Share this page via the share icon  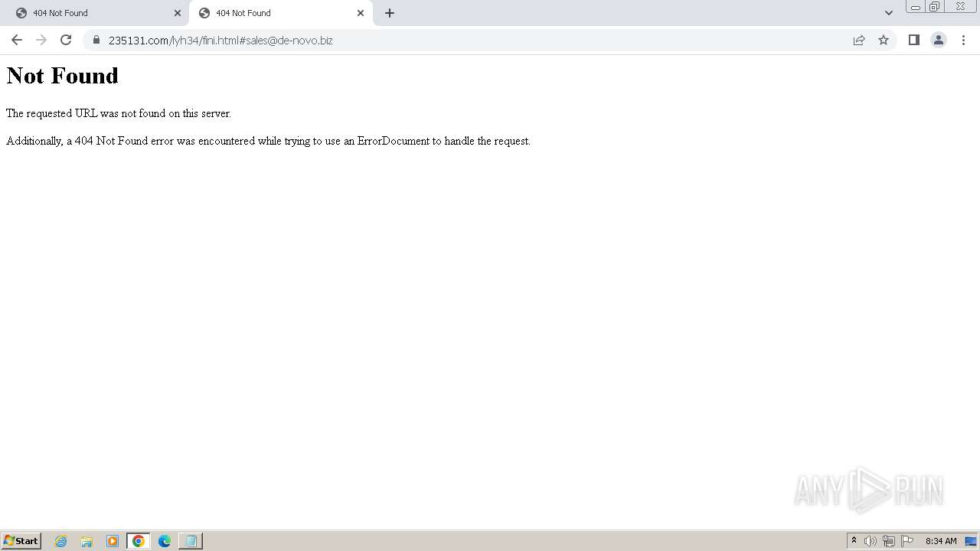coord(859,40)
